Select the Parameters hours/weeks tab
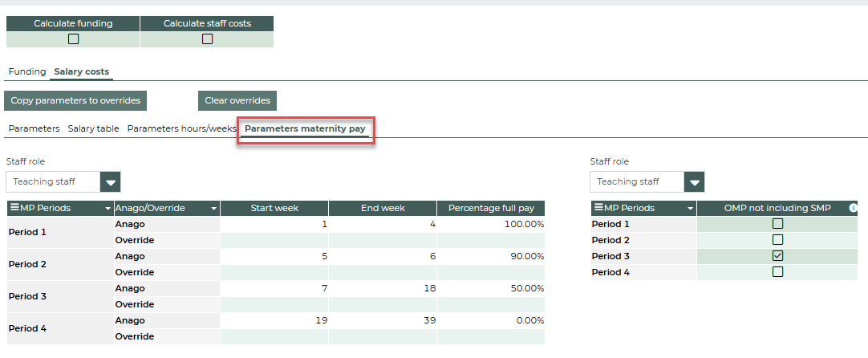Viewport: 868px width, 358px height. [x=182, y=128]
